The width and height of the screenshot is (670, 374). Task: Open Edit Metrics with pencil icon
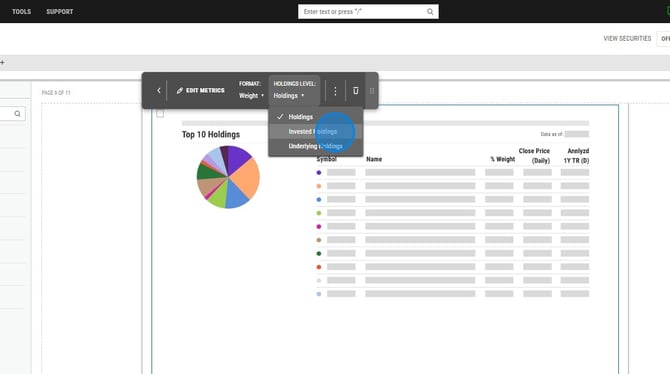(200, 91)
